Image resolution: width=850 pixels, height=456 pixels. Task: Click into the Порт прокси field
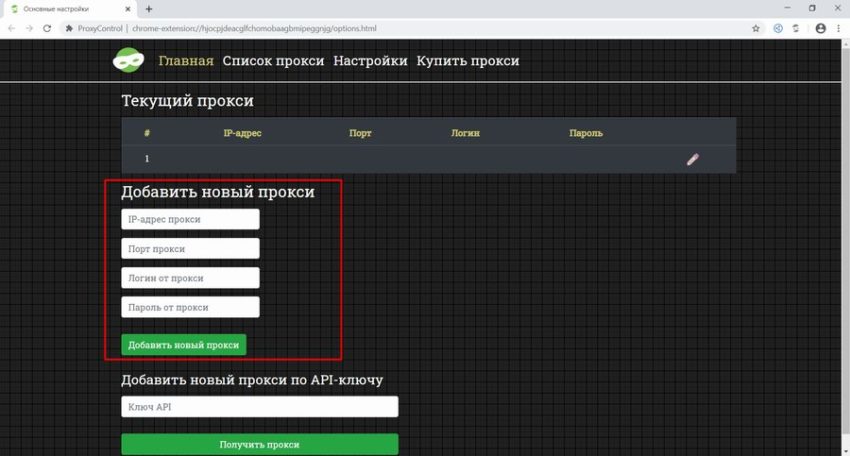coord(190,248)
